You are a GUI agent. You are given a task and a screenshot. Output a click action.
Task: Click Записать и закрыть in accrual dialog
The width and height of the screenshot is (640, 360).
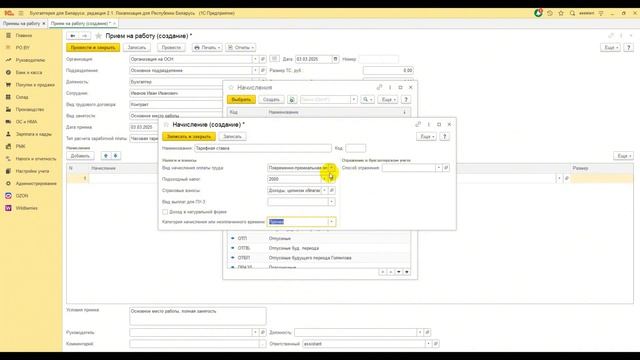(x=189, y=137)
